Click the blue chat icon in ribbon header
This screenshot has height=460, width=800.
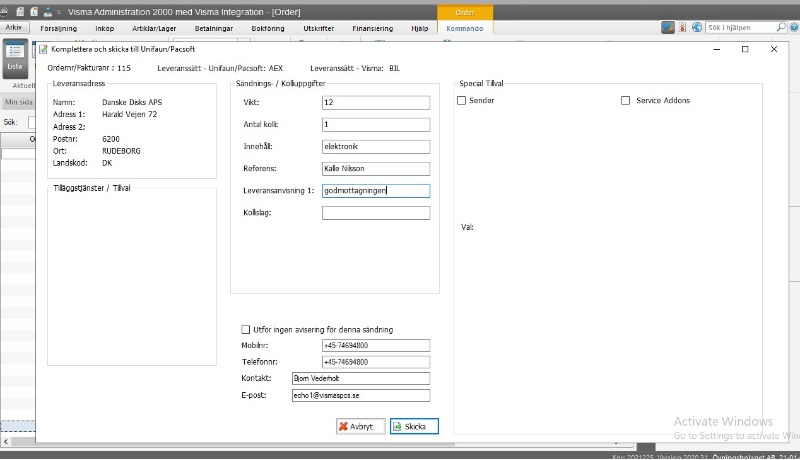tap(668, 27)
